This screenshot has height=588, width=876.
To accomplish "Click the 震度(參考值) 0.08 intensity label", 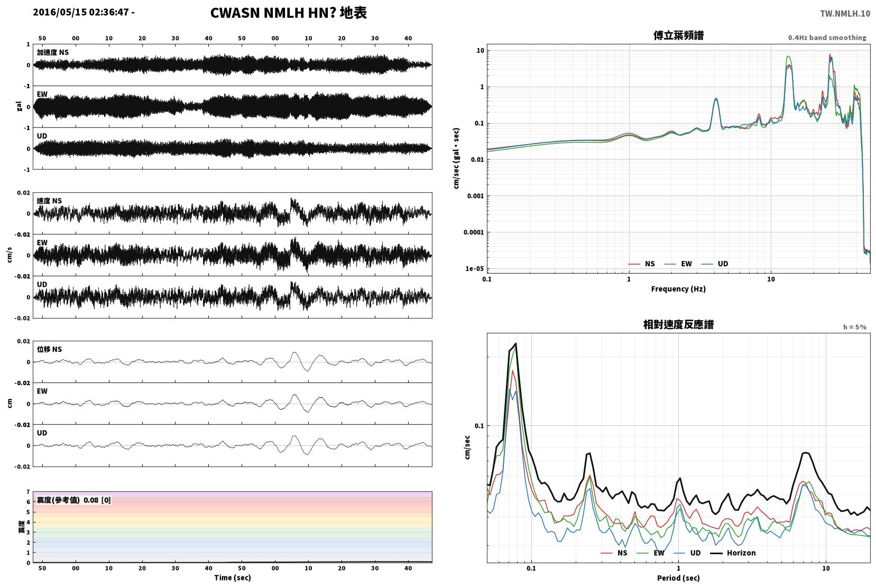I will coord(73,500).
